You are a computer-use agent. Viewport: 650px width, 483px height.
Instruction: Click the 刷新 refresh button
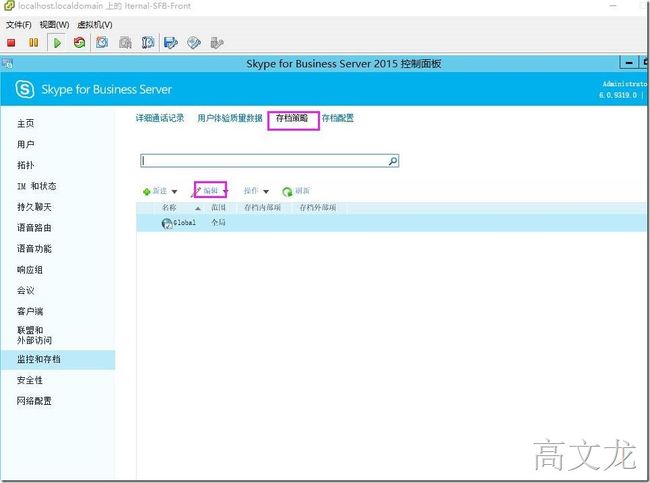click(x=296, y=191)
